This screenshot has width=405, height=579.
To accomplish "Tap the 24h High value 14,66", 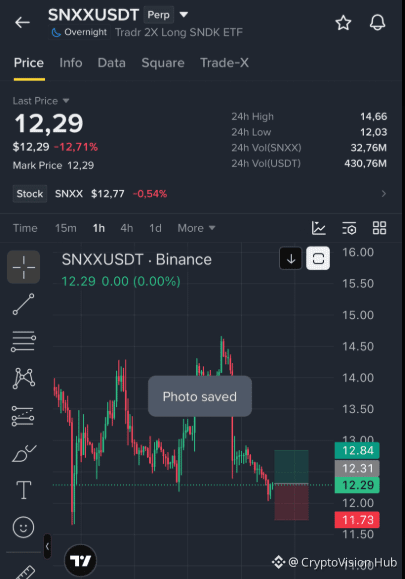I will point(374,117).
